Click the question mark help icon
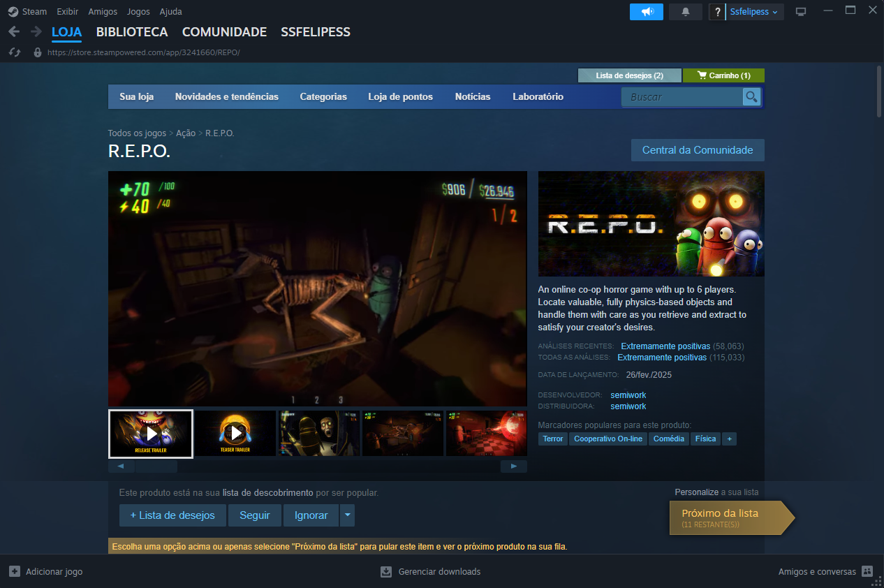This screenshot has width=884, height=588. coord(718,12)
